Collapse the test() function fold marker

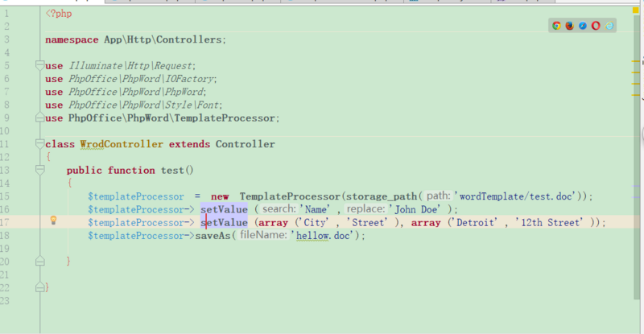pos(39,171)
